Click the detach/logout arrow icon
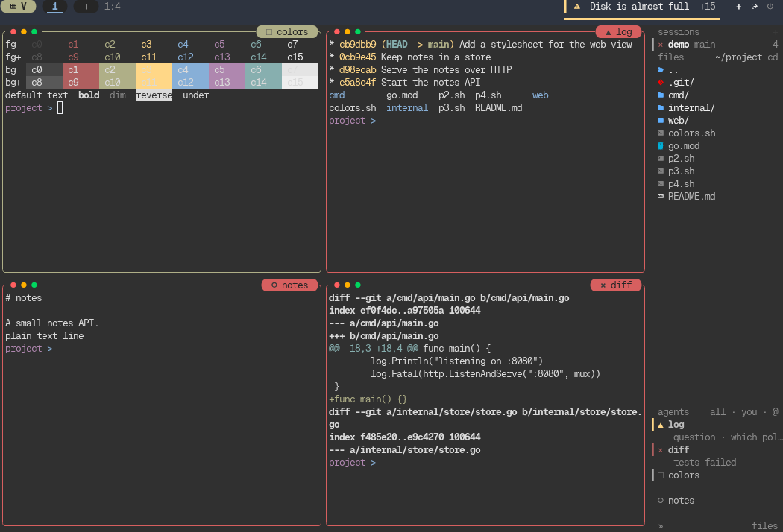783x532 pixels. (x=754, y=7)
